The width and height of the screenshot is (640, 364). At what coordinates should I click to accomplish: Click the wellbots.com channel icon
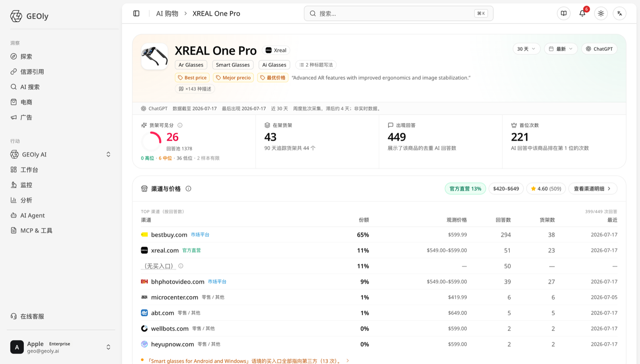(x=144, y=329)
